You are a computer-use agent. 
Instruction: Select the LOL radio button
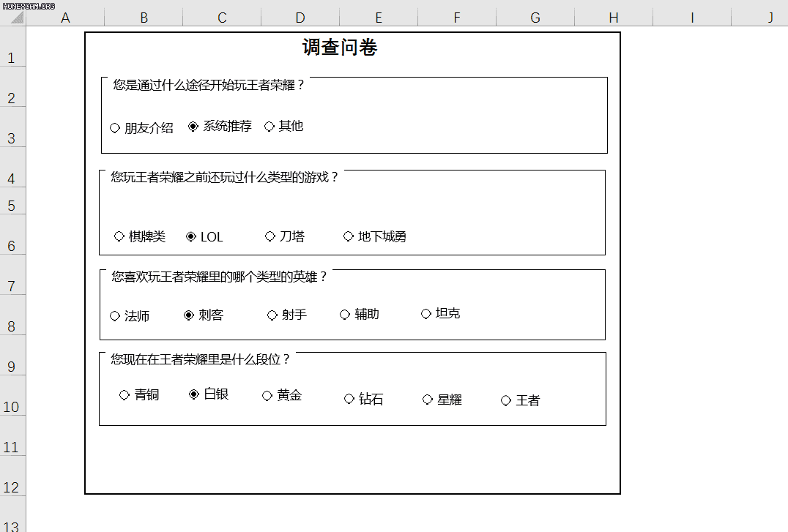189,236
